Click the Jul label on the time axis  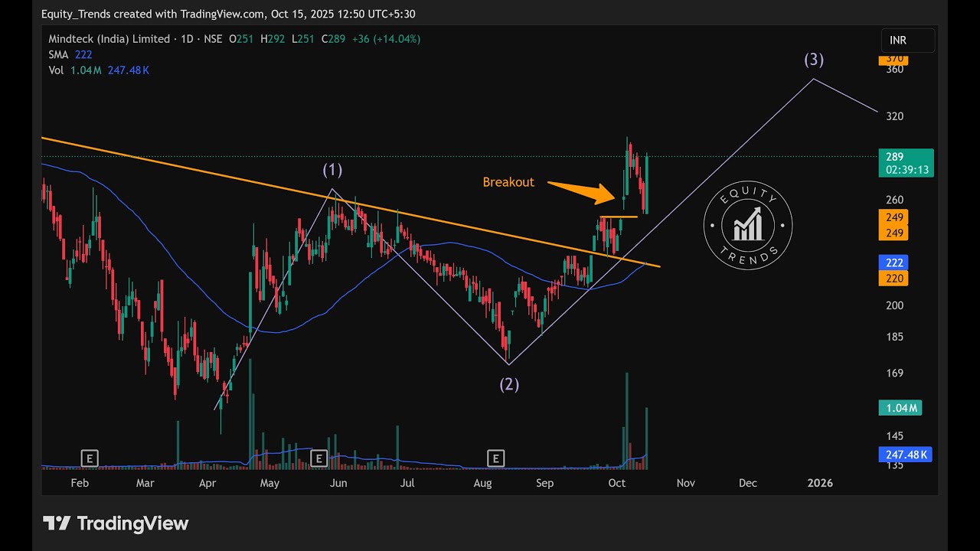[x=408, y=483]
